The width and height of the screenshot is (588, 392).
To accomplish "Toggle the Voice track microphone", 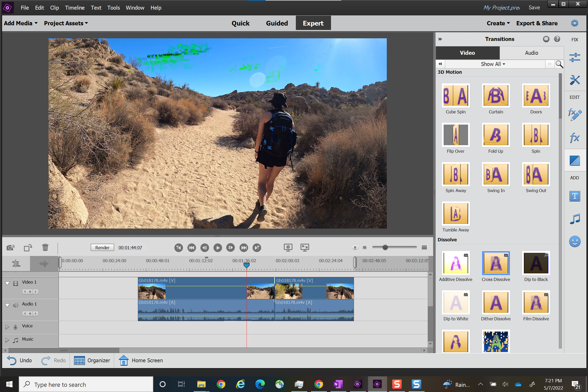I will [15, 327].
